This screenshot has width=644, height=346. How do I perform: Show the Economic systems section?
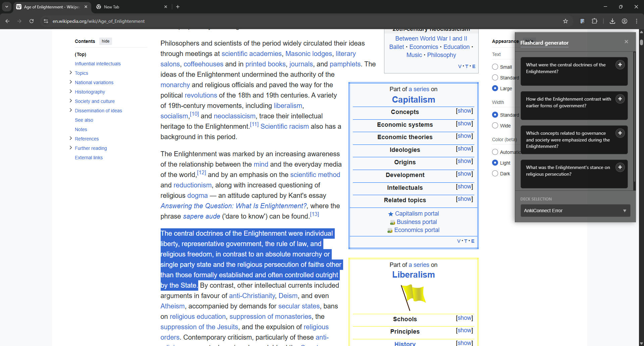click(x=464, y=124)
